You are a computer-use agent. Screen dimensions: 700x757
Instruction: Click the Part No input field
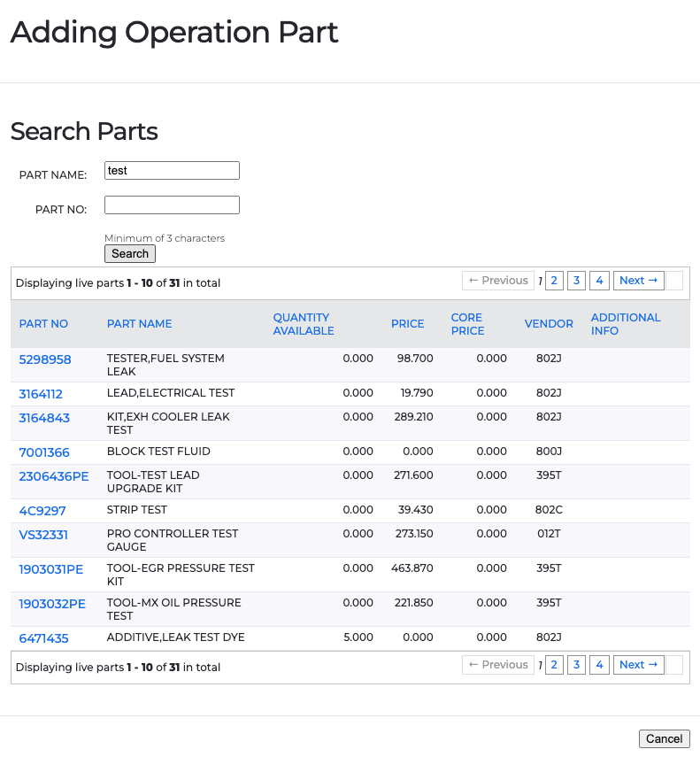coord(172,205)
